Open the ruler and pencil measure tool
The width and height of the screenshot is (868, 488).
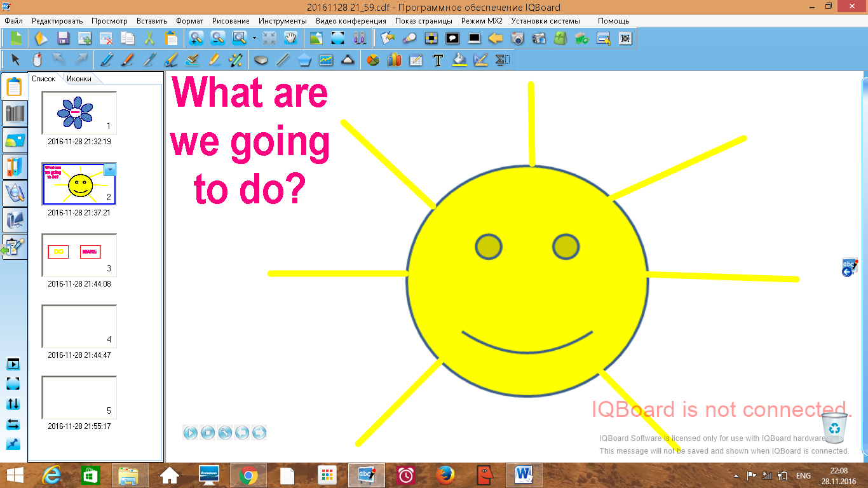tap(481, 60)
